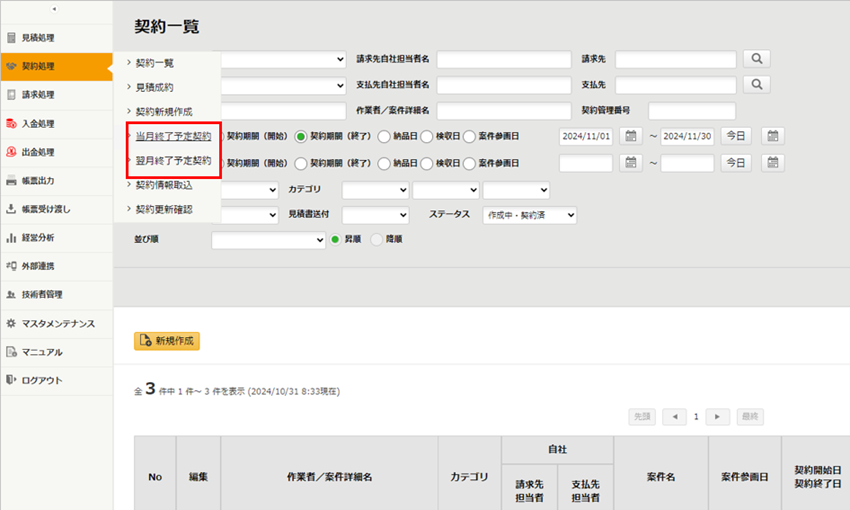
Task: Select the 昇順 sort order radio
Action: 336,240
